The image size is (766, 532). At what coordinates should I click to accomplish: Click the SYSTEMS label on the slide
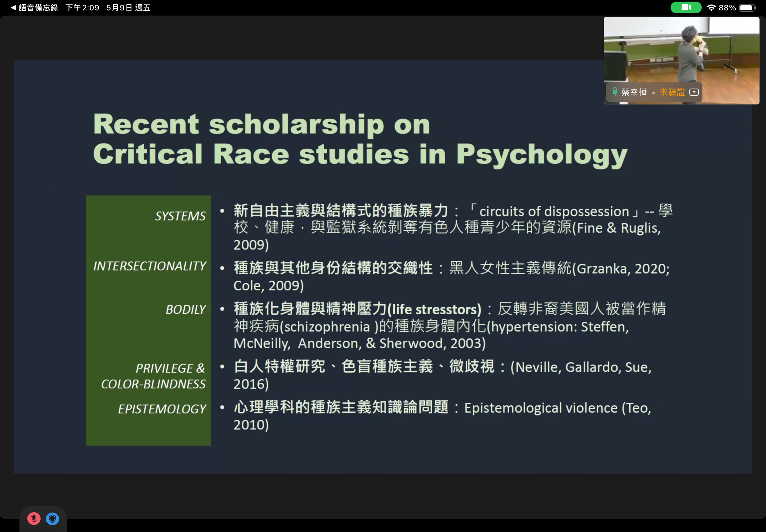click(x=180, y=216)
